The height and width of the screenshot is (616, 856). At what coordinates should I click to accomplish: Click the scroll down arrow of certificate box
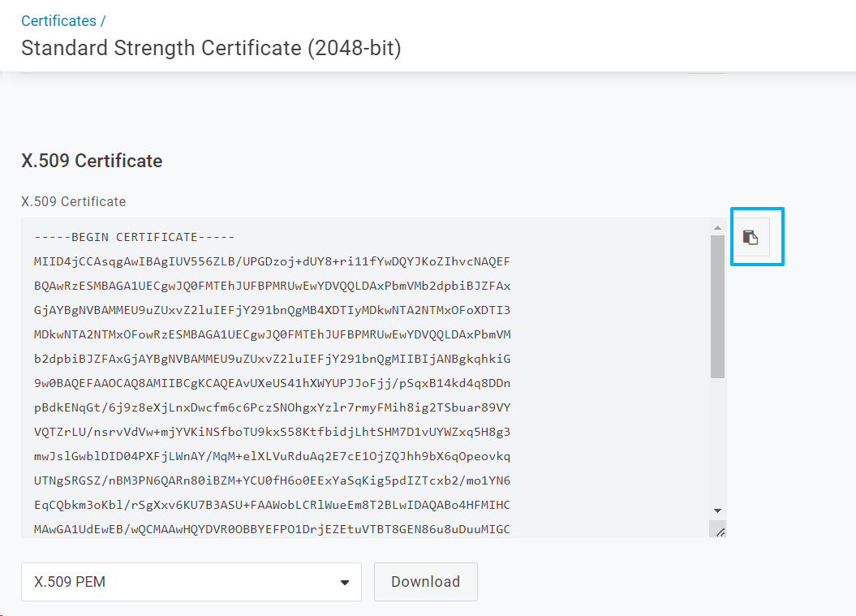click(x=717, y=510)
